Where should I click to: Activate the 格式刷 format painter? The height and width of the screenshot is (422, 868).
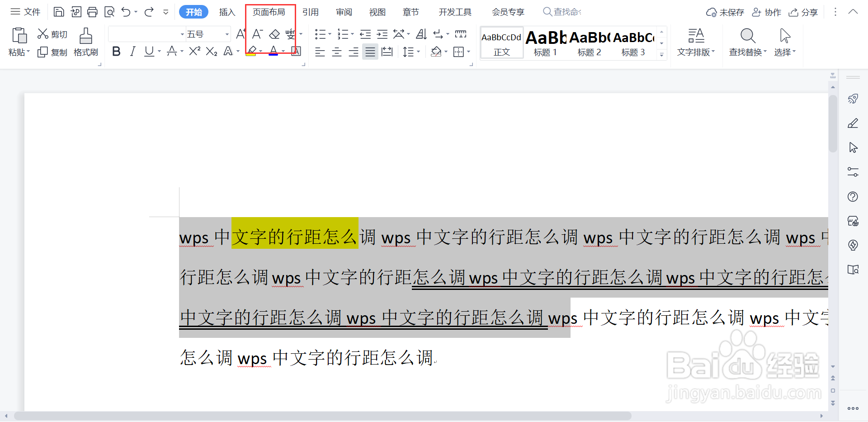(x=86, y=43)
